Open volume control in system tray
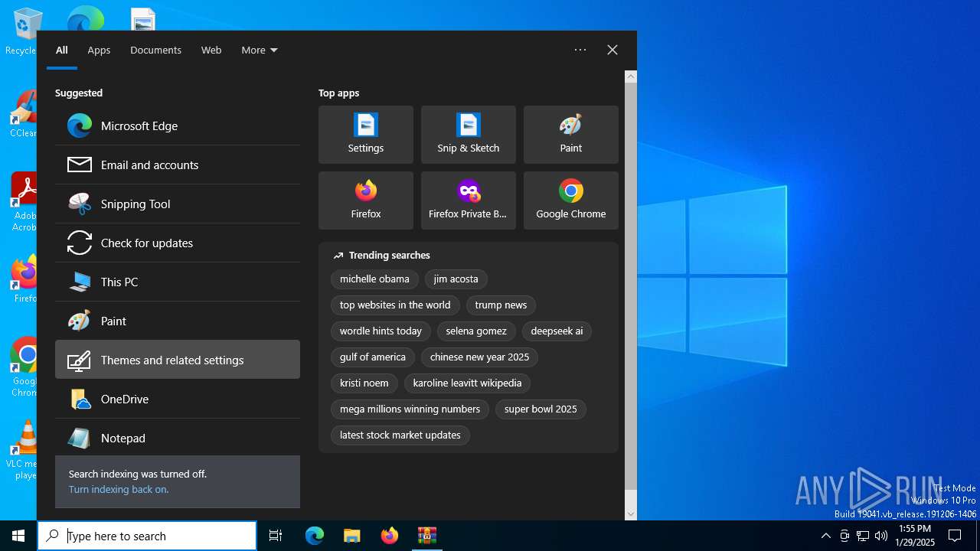Viewport: 980px width, 551px height. pos(881,536)
